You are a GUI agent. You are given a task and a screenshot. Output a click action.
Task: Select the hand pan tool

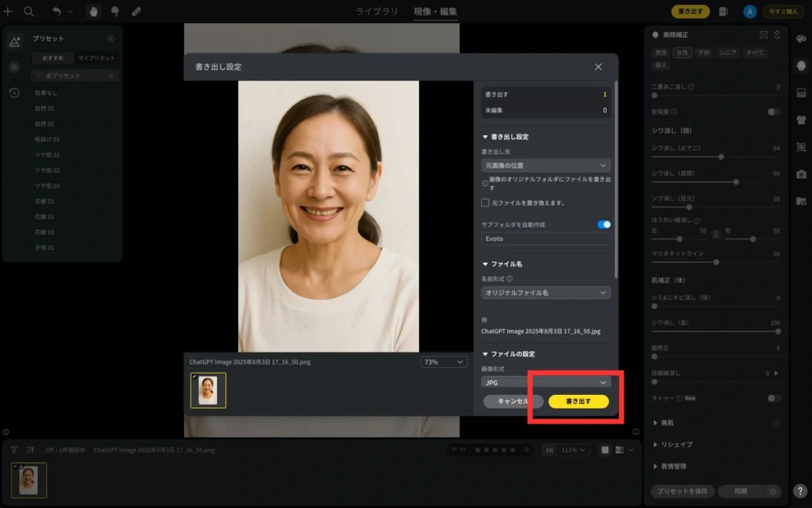point(94,12)
